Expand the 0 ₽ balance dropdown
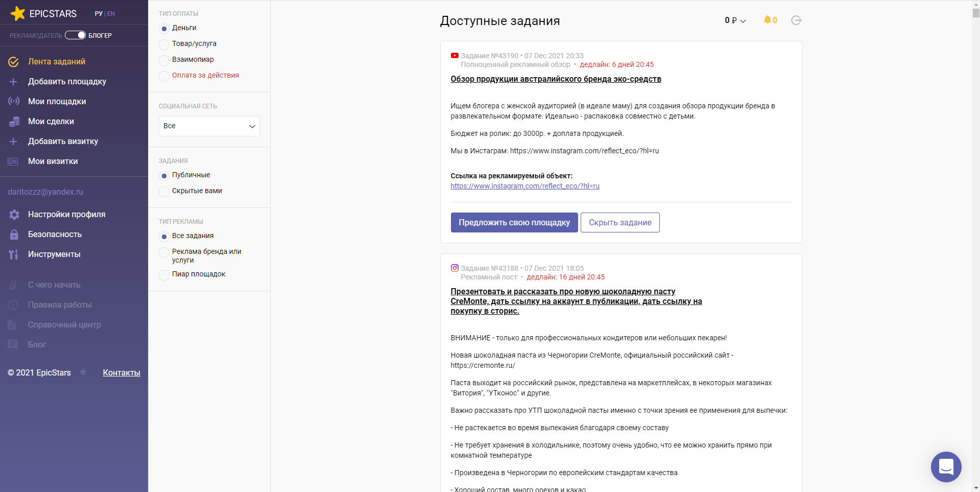 click(x=735, y=20)
